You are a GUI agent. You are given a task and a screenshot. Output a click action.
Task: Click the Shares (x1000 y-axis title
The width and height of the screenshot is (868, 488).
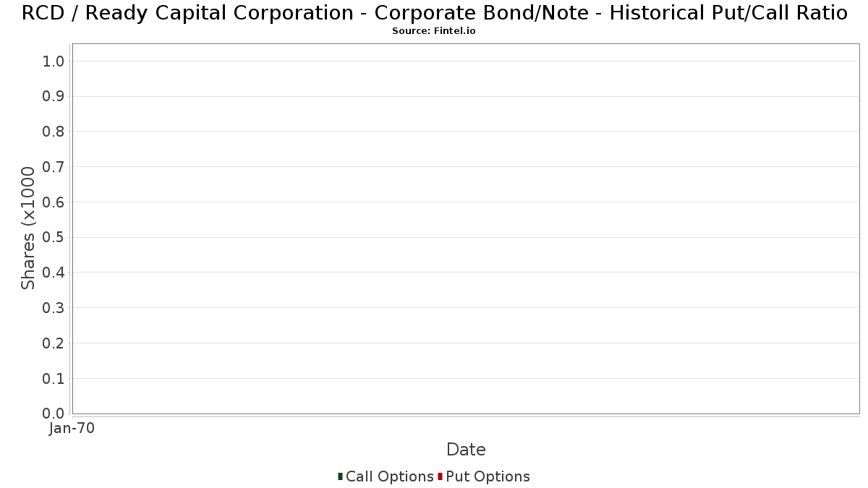pyautogui.click(x=28, y=228)
